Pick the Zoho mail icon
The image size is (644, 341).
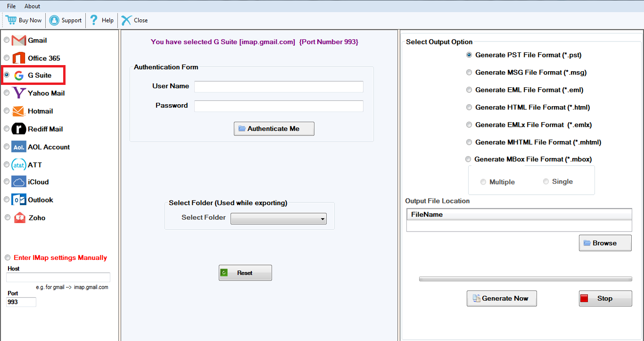tap(20, 218)
